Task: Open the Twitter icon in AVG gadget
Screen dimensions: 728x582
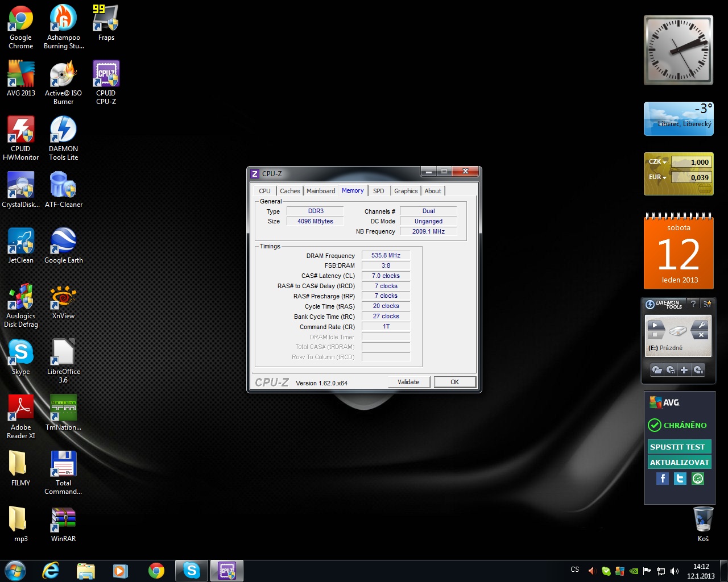Action: pyautogui.click(x=680, y=479)
